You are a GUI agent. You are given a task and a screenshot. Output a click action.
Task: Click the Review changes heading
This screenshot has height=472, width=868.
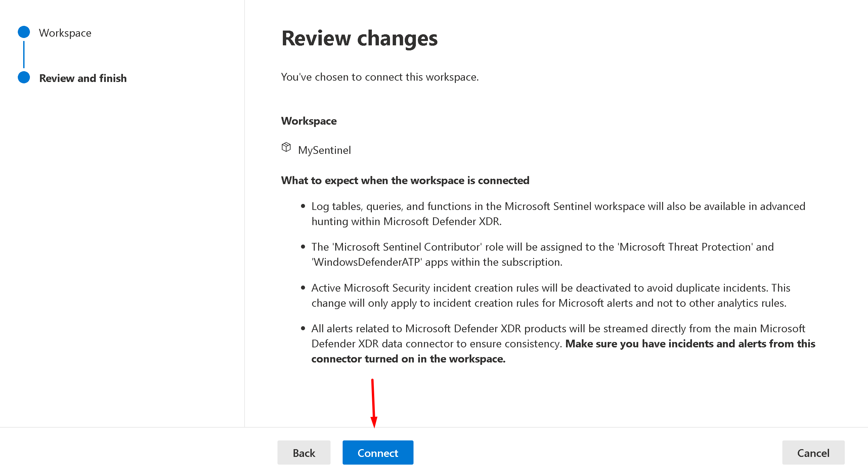point(359,38)
